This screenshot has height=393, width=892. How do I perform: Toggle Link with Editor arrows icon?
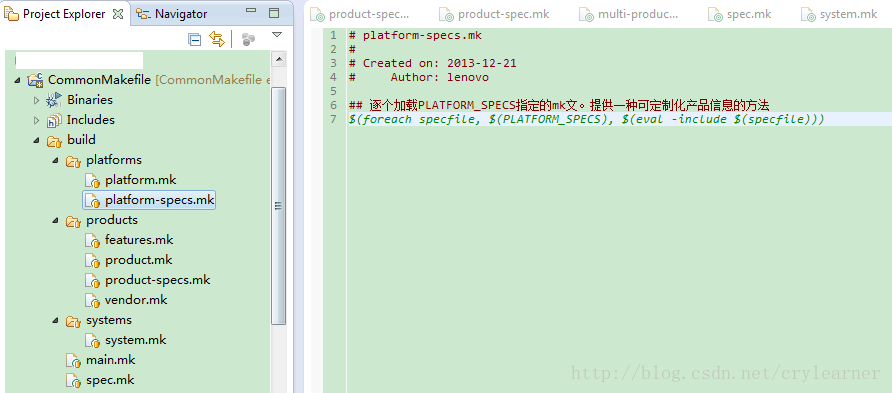point(217,39)
